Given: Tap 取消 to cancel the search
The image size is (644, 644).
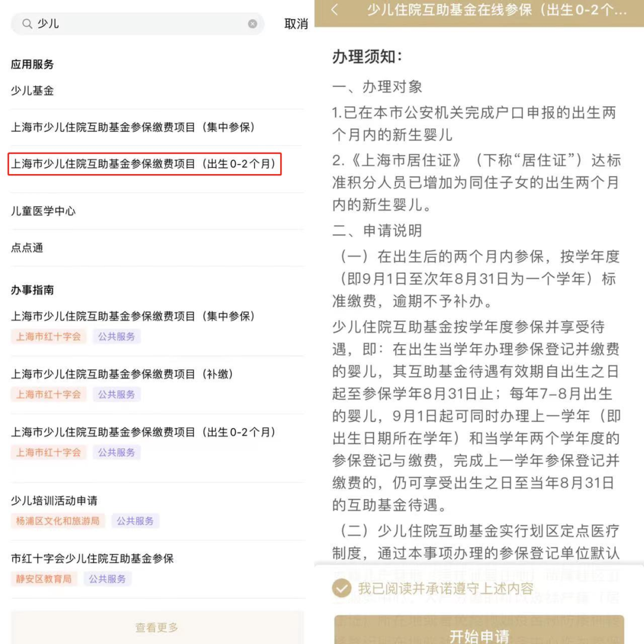Looking at the screenshot, I should coord(296,24).
